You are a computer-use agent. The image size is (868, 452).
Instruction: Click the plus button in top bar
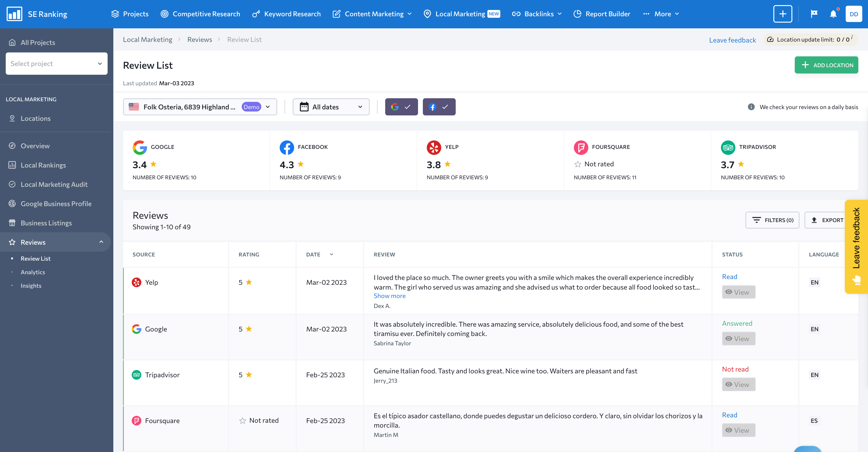click(x=782, y=14)
